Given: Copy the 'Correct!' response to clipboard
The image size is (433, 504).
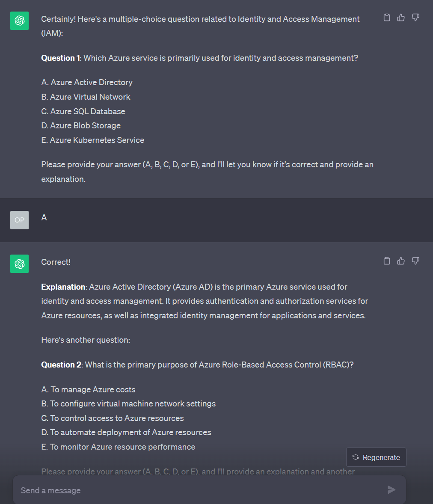Looking at the screenshot, I should (387, 261).
